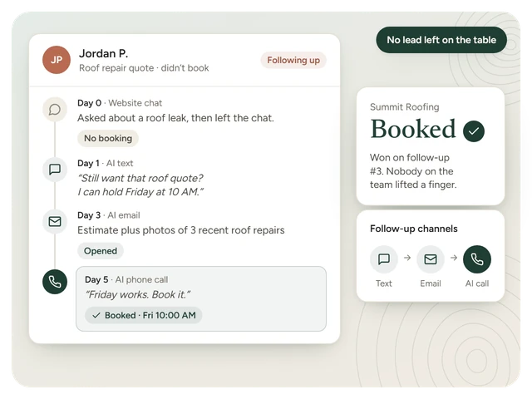Click the 'Day 5 · AI phone call' label
532x399 pixels.
point(126,279)
